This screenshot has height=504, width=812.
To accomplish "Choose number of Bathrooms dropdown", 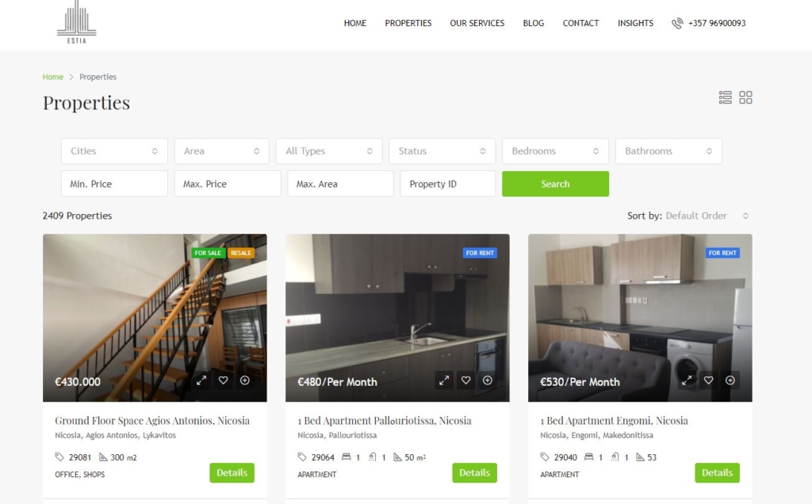I will click(x=668, y=151).
